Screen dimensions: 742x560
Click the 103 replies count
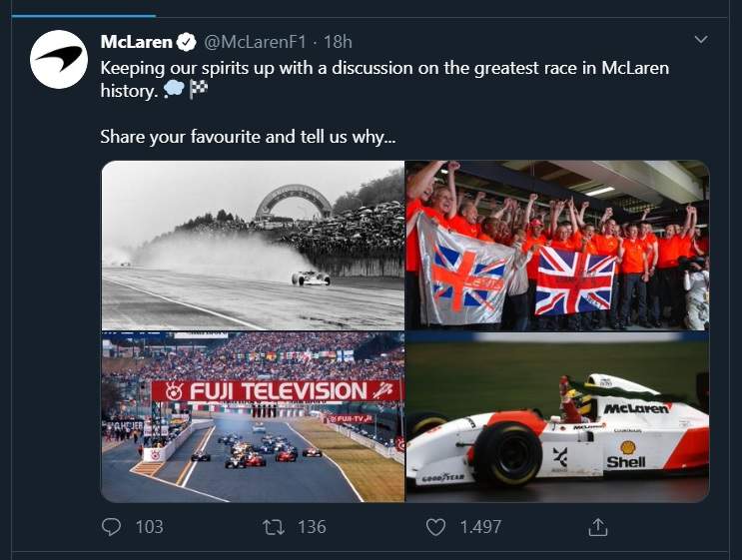149,526
